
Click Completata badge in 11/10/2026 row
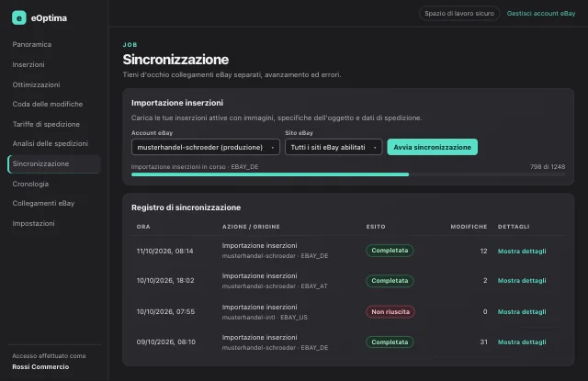[390, 251]
